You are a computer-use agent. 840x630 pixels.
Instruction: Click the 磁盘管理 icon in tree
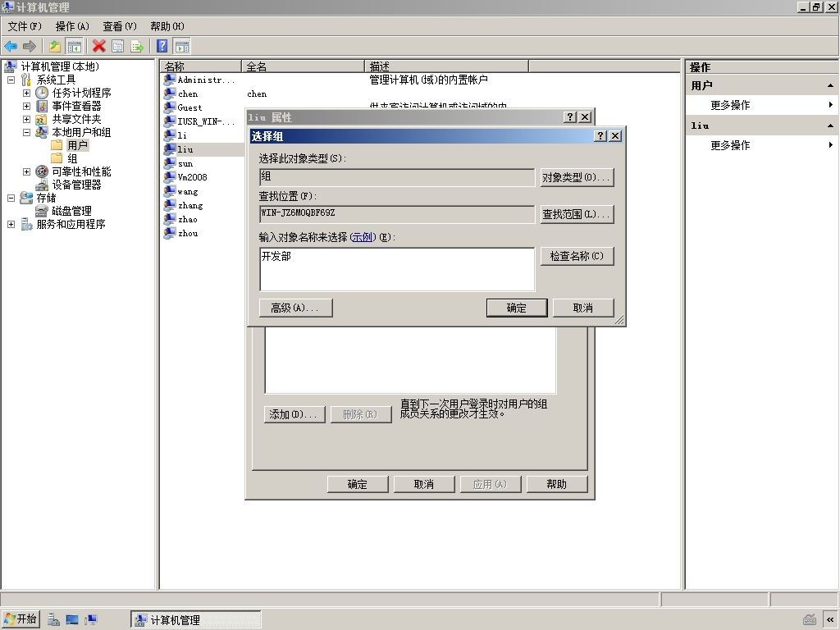(42, 211)
